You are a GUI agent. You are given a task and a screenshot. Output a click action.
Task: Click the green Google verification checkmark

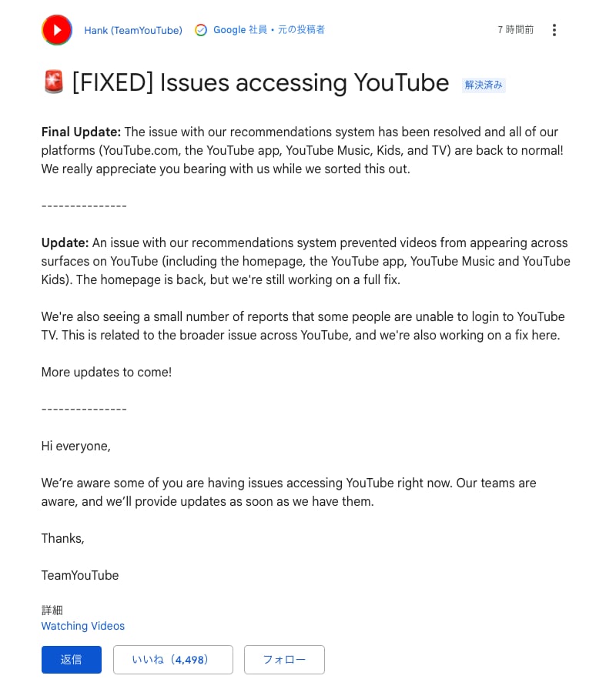click(x=200, y=29)
